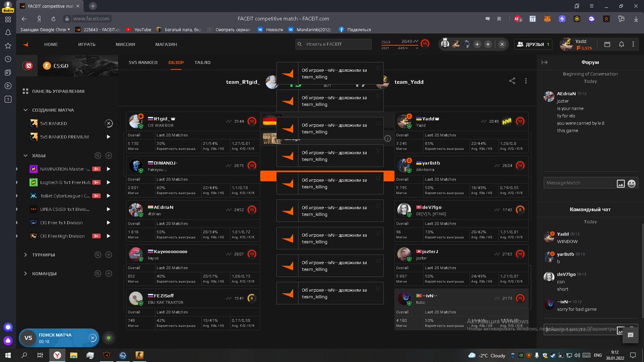The height and width of the screenshot is (362, 644).
Task: Collapse the ХАБЫ section
Action: tap(25, 156)
